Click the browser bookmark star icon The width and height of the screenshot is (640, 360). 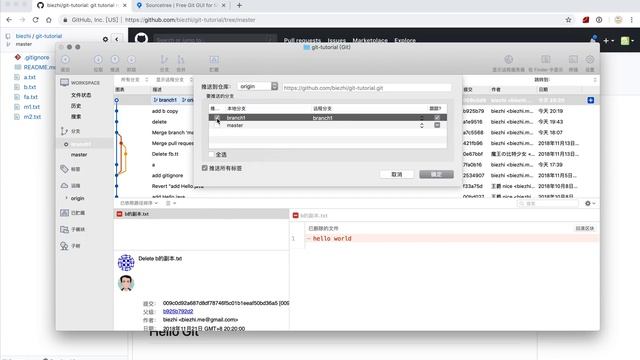tap(568, 20)
